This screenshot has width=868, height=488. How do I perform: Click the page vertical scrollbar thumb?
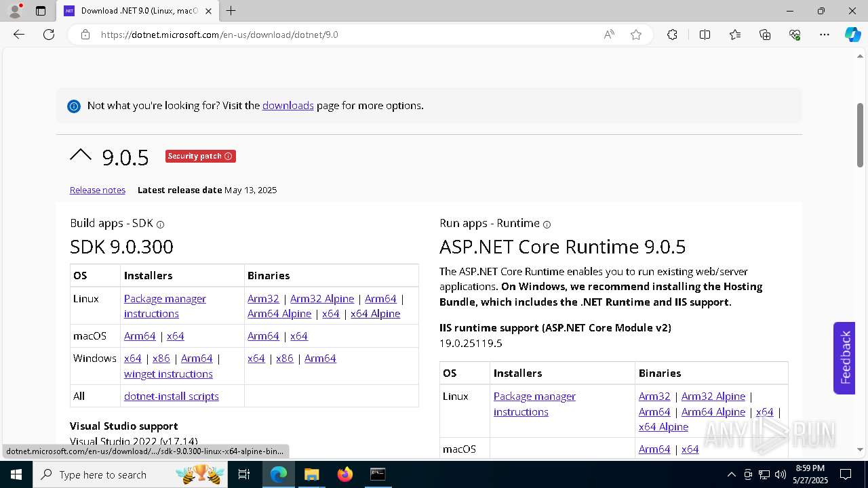860,135
